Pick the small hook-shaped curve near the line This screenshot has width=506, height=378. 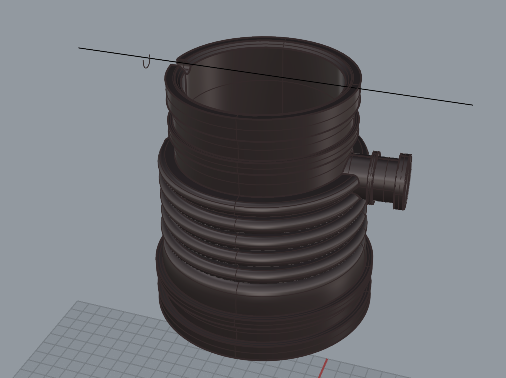click(x=147, y=62)
